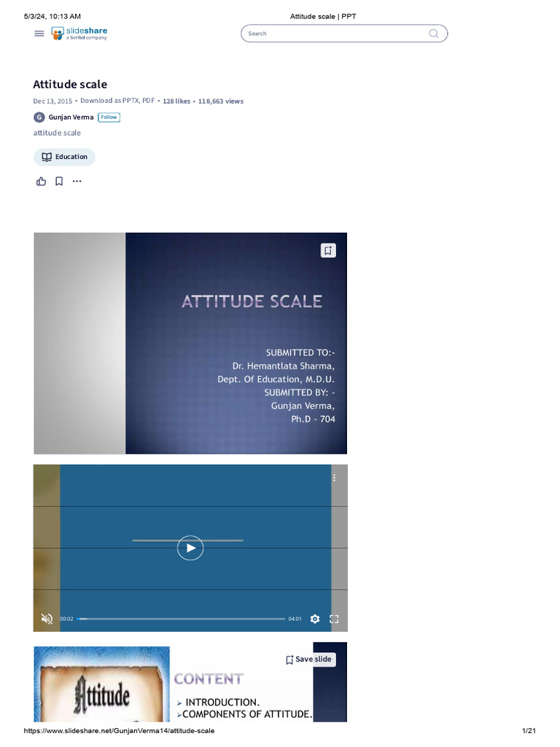Click the Attitude scale page heading
Image resolution: width=560 pixels, height=747 pixels.
[x=70, y=85]
